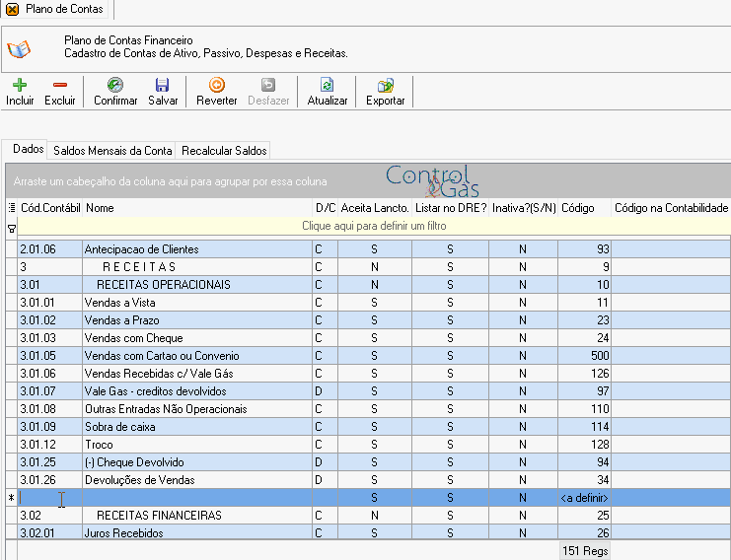Open the Recalcular Saldos tab
The height and width of the screenshot is (560, 731).
pos(224,151)
